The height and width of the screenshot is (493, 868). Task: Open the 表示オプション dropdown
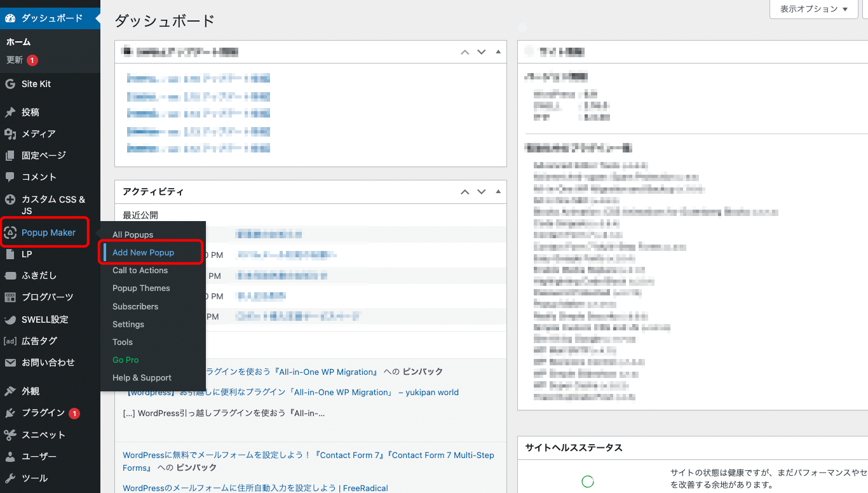(x=813, y=10)
